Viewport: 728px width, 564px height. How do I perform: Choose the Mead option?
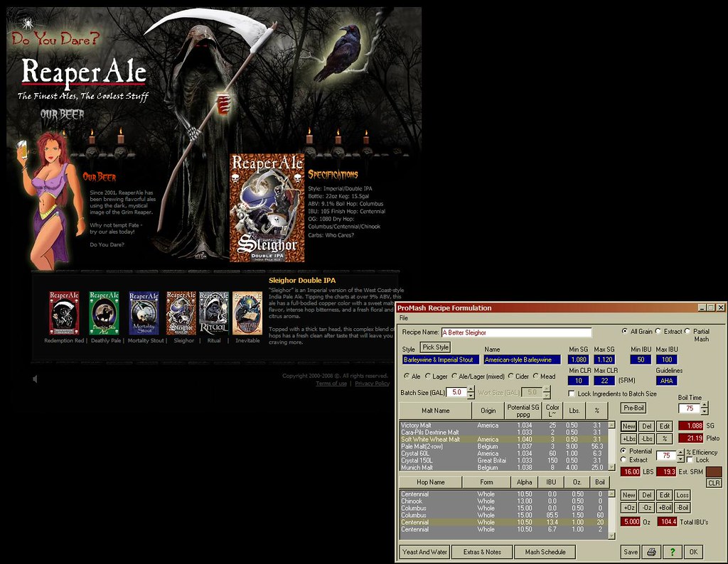(536, 376)
